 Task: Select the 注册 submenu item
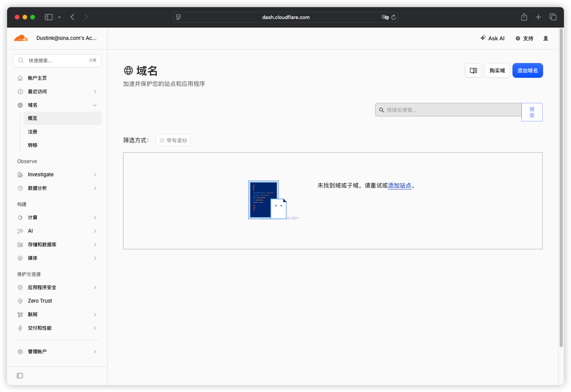[62, 132]
